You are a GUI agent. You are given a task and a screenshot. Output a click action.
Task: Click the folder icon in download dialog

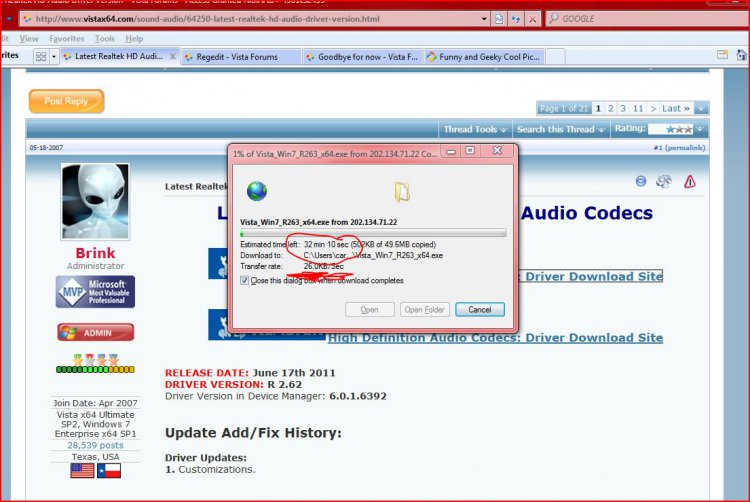coord(402,192)
